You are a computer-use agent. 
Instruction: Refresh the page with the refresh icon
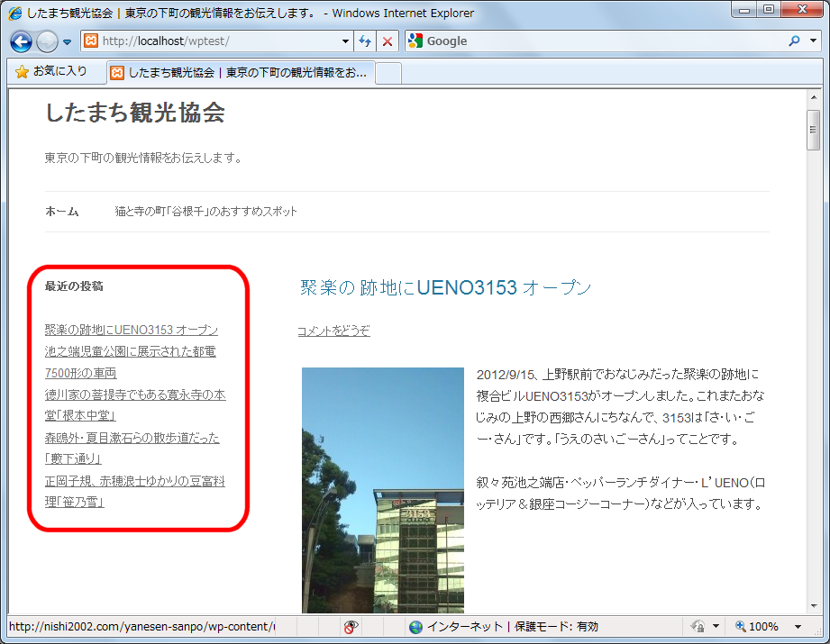pos(365,41)
